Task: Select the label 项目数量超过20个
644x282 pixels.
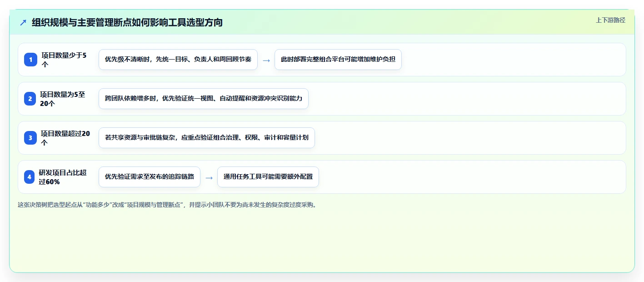Action: 65,138
